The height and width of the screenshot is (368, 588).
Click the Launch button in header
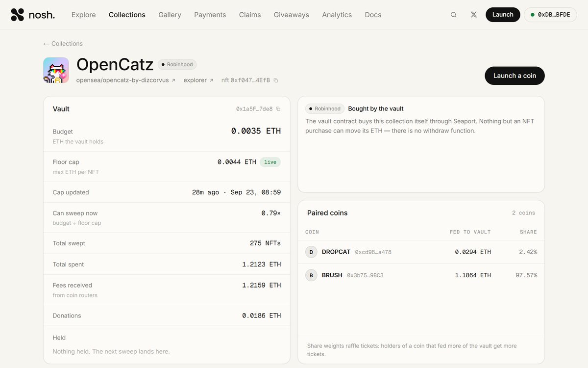pos(503,15)
